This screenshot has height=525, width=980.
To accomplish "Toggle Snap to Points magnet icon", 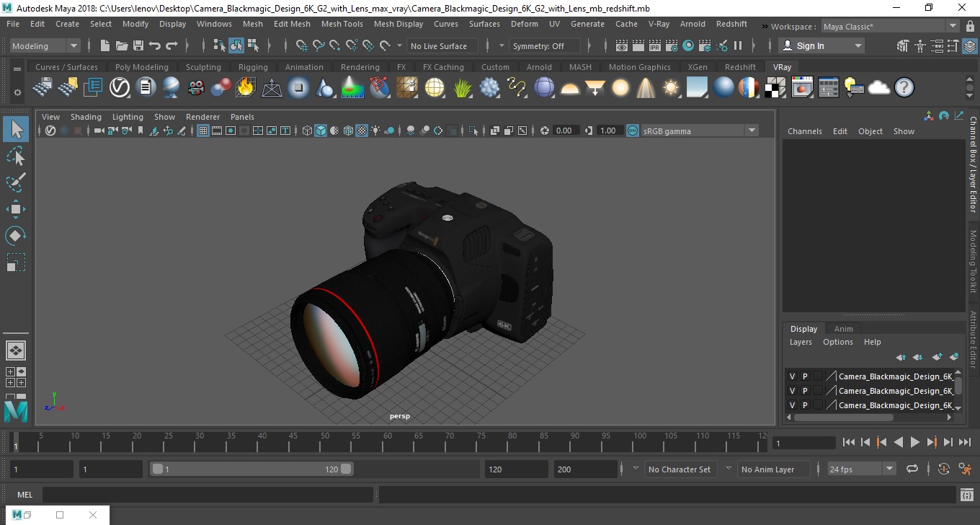I will 335,45.
